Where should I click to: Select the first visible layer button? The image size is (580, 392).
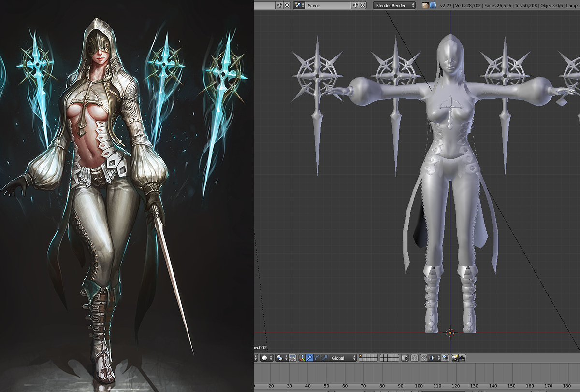(x=361, y=356)
